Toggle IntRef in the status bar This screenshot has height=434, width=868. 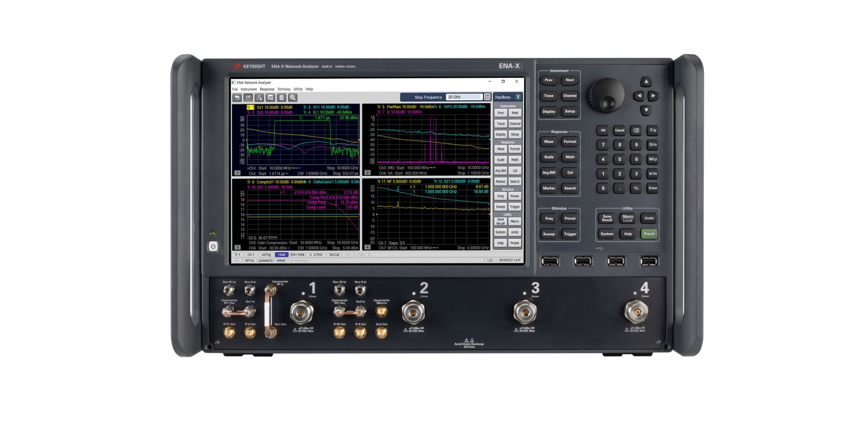281,260
